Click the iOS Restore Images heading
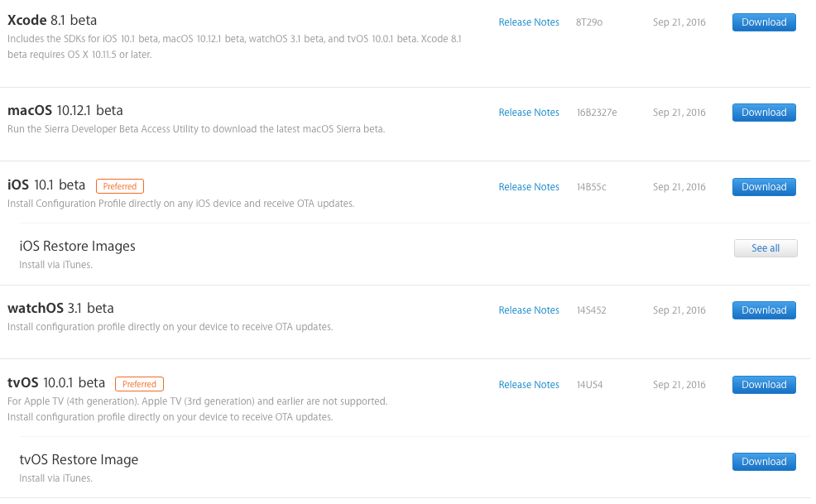 [x=78, y=247]
